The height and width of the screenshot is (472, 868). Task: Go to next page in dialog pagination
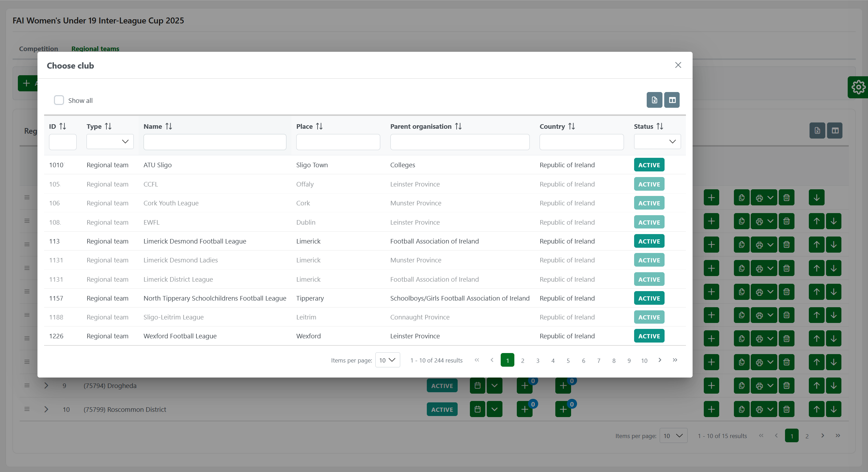660,360
